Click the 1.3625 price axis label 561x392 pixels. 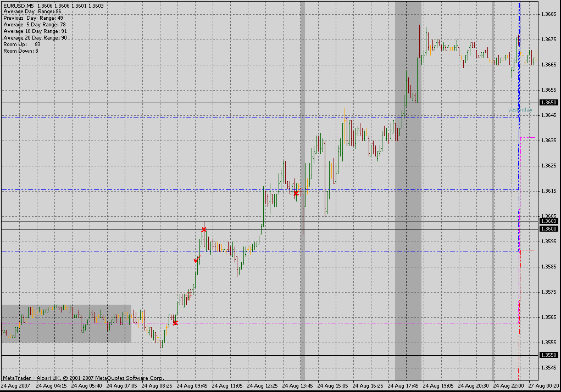548,166
